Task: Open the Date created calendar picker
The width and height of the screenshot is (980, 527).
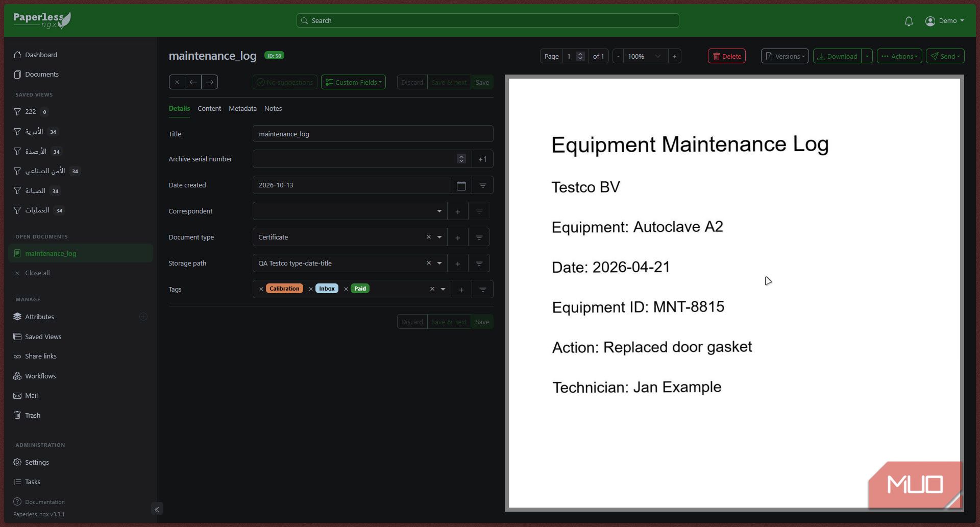Action: click(x=461, y=185)
